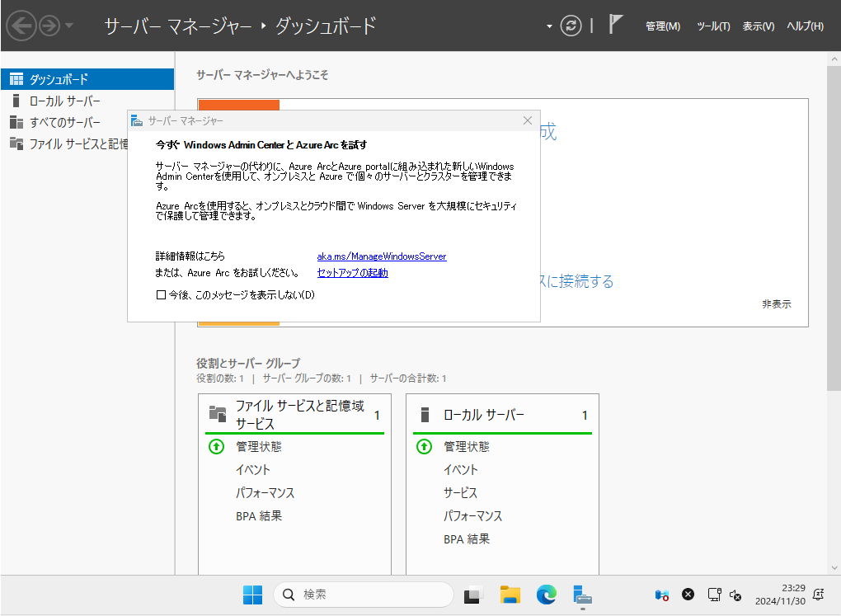Click the Server Manager taskbar icon

coord(582,595)
